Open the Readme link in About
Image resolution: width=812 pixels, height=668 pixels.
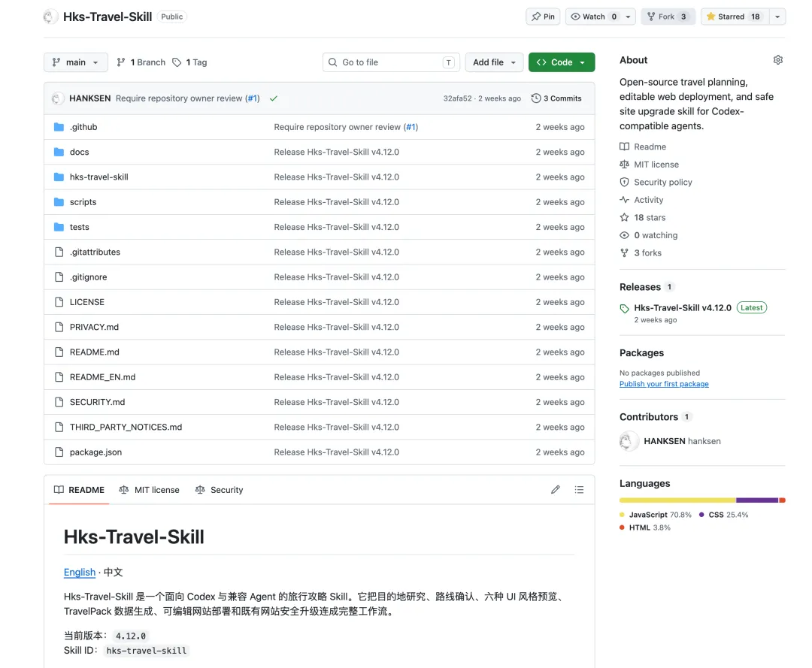click(643, 147)
